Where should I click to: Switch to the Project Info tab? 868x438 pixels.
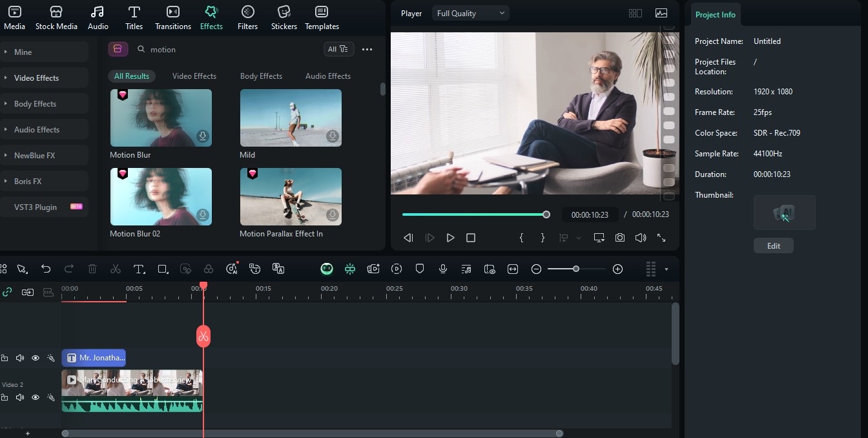[x=716, y=14]
